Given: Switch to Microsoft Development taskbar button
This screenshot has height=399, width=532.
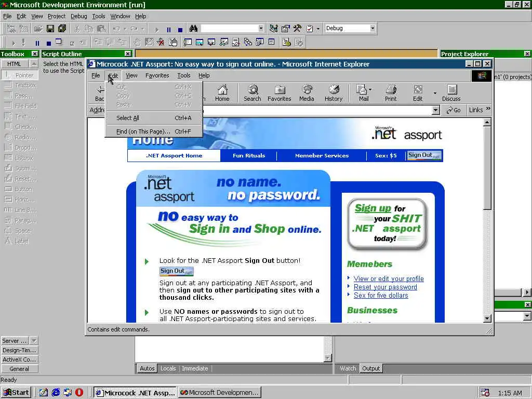Looking at the screenshot, I should [220, 393].
